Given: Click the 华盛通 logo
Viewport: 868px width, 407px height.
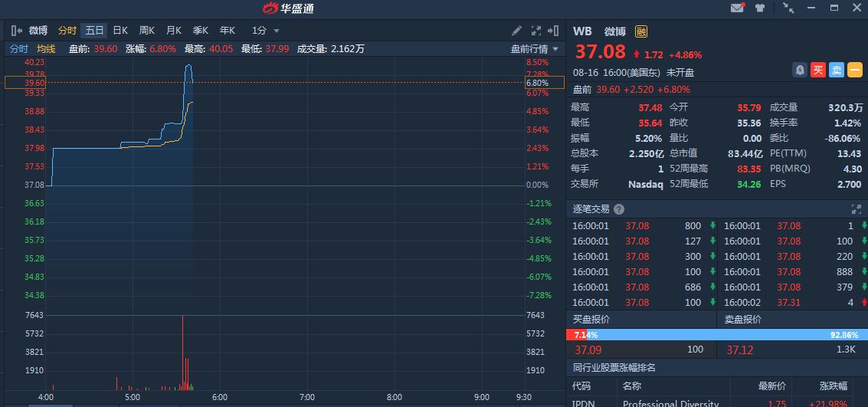Looking at the screenshot, I should [x=288, y=8].
